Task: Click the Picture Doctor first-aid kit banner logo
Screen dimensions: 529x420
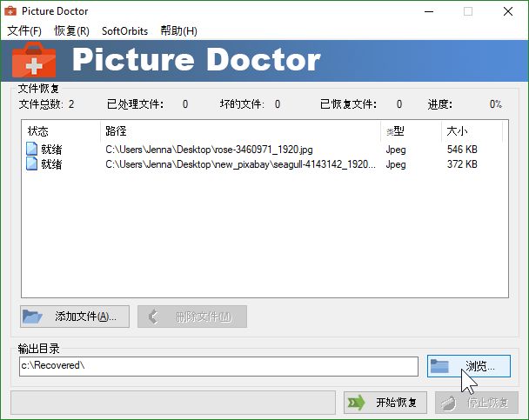Action: (x=34, y=60)
